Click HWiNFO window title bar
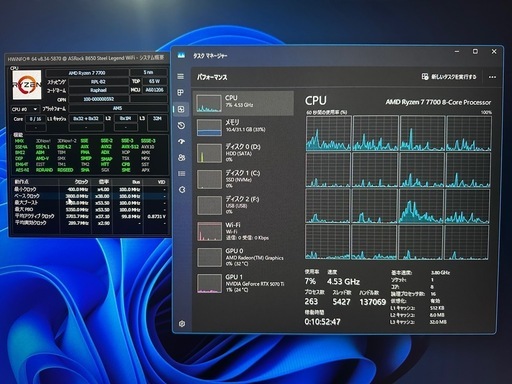Viewport: 512px width, 384px height. coord(86,58)
